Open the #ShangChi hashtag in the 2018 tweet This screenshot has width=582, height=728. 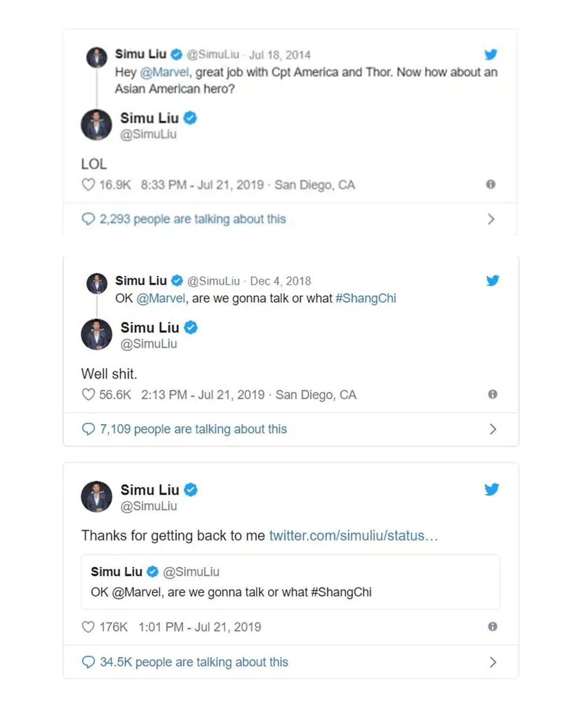point(366,298)
